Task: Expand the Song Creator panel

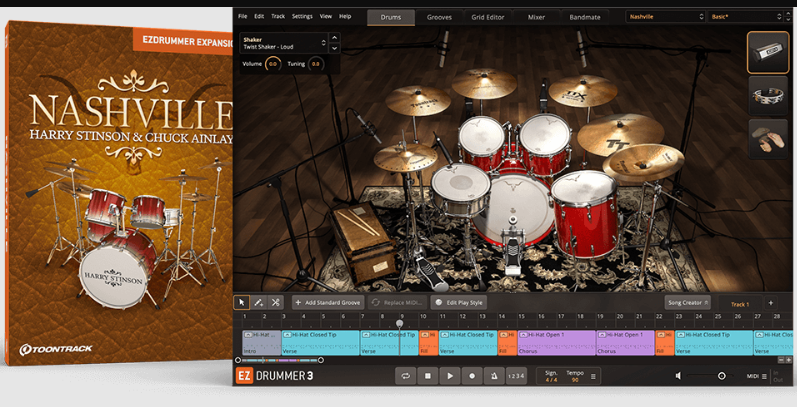Action: coord(688,302)
